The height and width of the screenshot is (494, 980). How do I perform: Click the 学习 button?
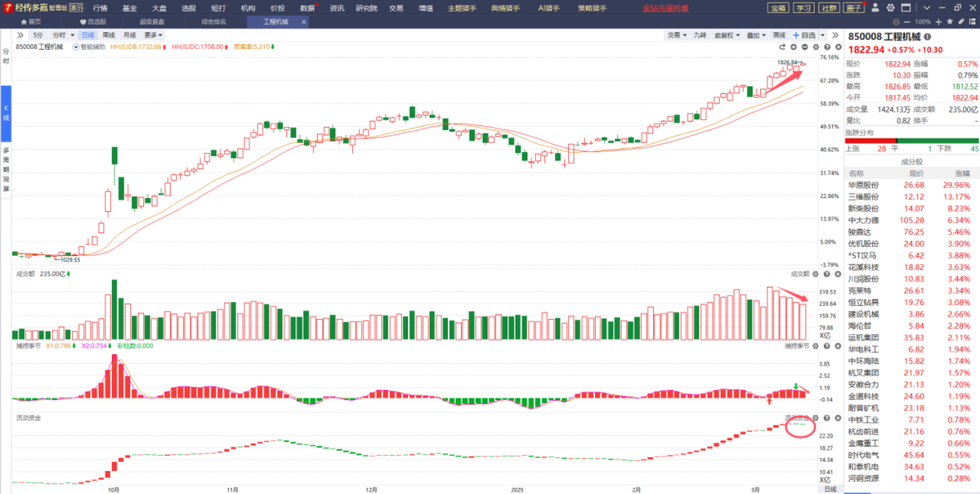[803, 8]
